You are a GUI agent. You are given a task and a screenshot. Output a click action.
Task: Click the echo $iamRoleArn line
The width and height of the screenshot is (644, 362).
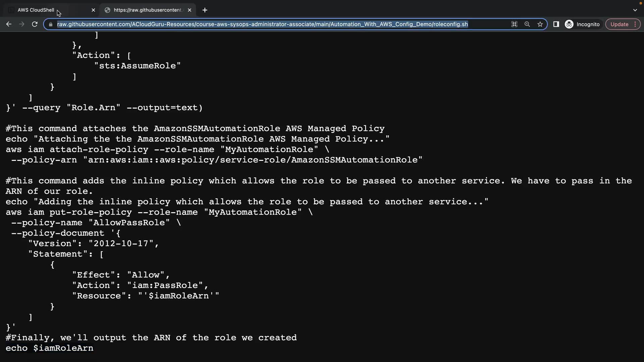50,348
